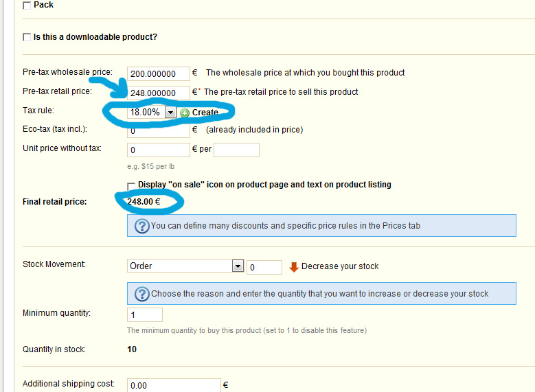Click the question mark icon in Prices tab hint
535x392 pixels.
pyautogui.click(x=142, y=226)
